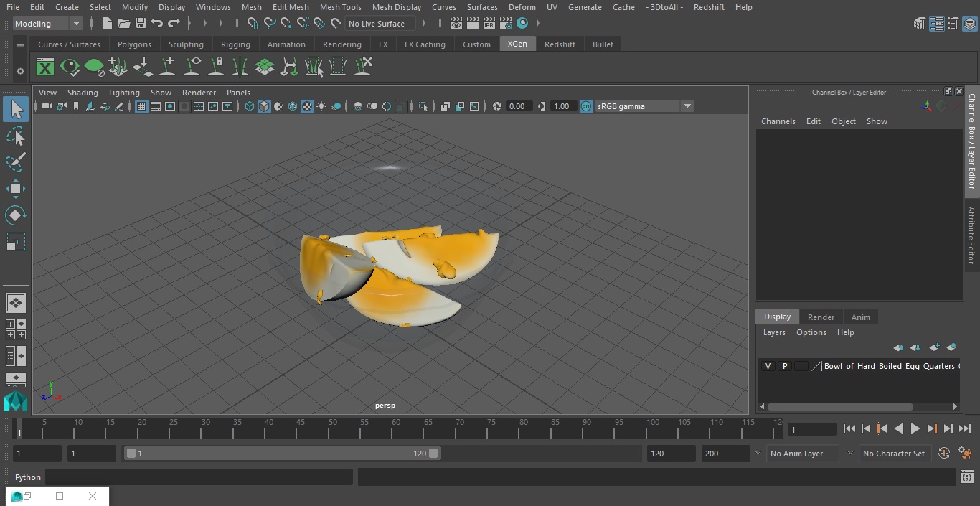Open the Channels menu in Channel Box
980x506 pixels.
[x=778, y=121]
